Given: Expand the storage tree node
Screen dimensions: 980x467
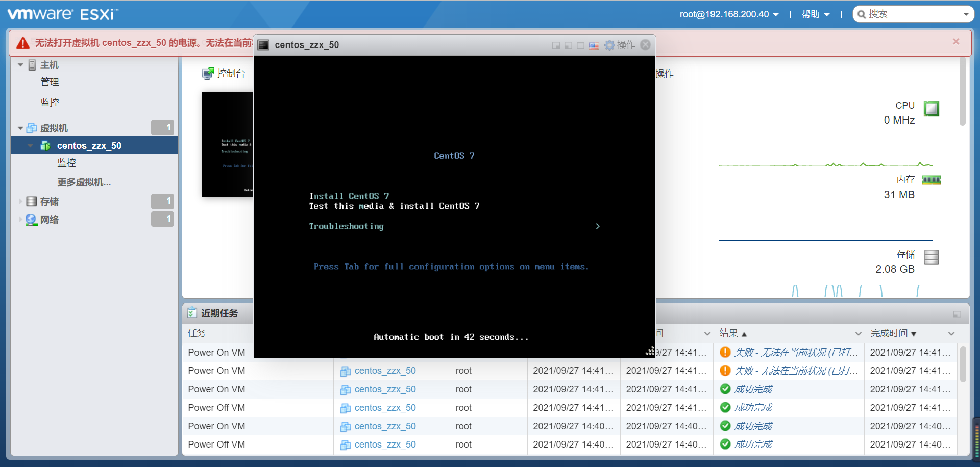Looking at the screenshot, I should point(20,201).
